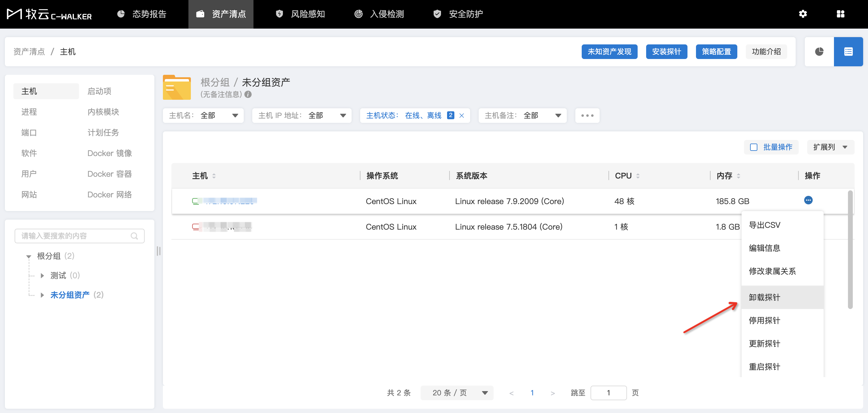Sort table by 主机 column
This screenshot has width=868, height=413.
click(x=214, y=176)
